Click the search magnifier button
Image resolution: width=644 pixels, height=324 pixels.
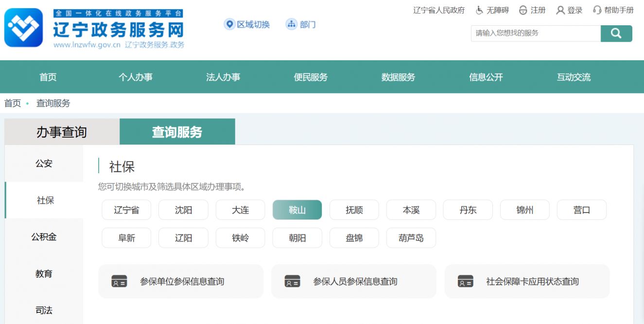[x=616, y=34]
